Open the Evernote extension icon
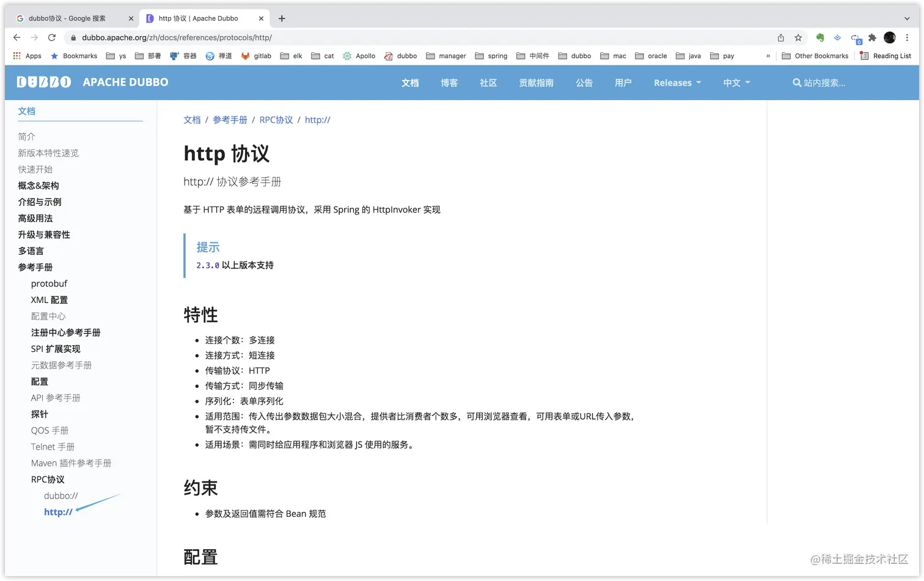Viewport: 924px width, 581px height. click(x=820, y=37)
